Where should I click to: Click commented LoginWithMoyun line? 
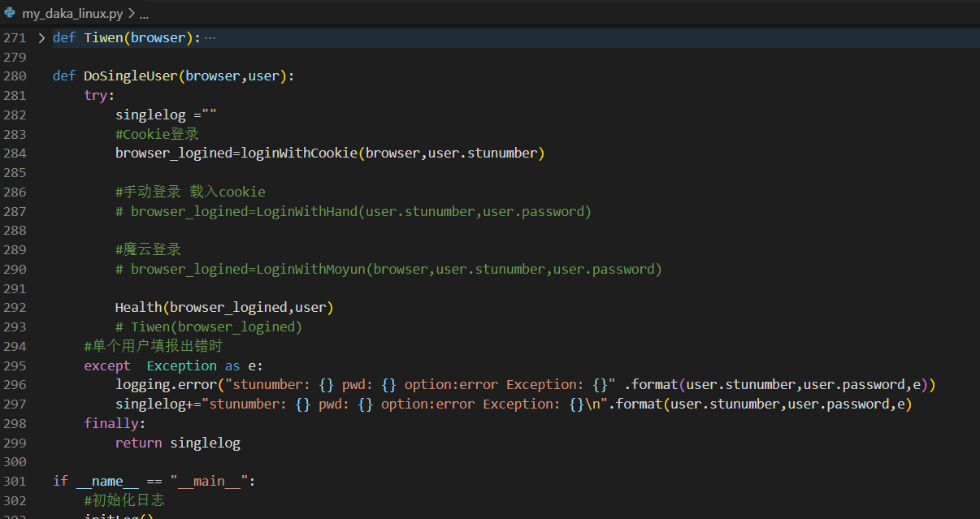(388, 269)
